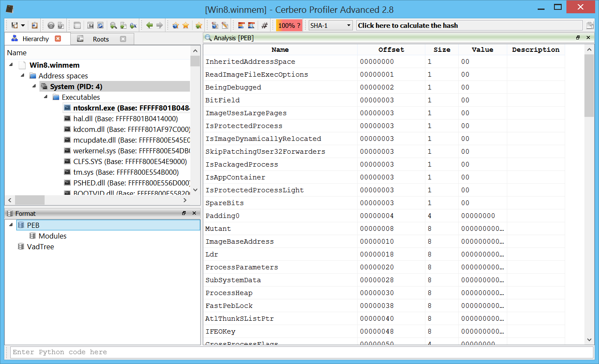Select Modules under PEB
This screenshot has height=364, width=599.
click(52, 236)
